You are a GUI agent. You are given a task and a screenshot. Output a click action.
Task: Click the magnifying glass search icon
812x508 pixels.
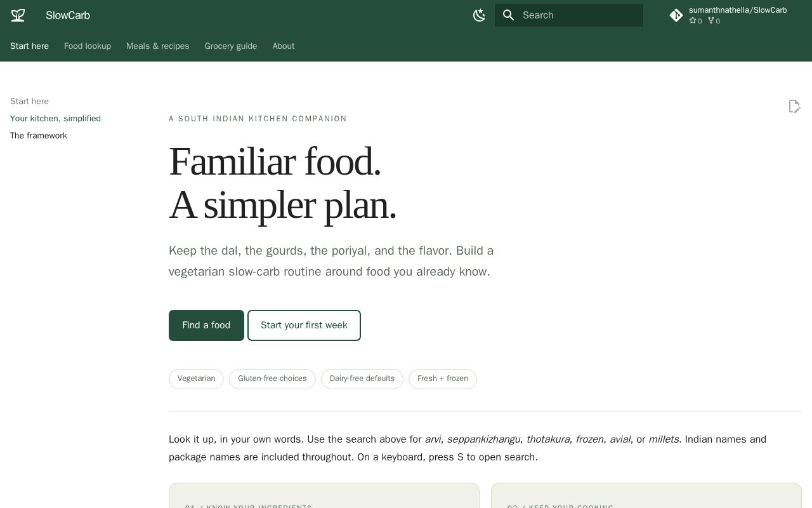pyautogui.click(x=509, y=15)
